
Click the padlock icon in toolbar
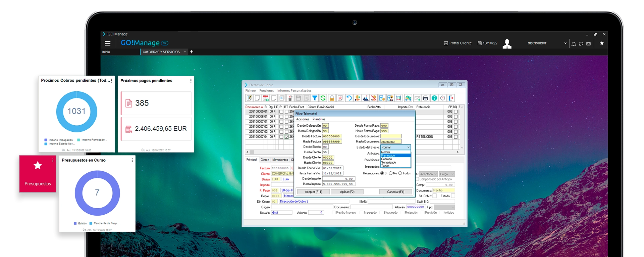(332, 98)
